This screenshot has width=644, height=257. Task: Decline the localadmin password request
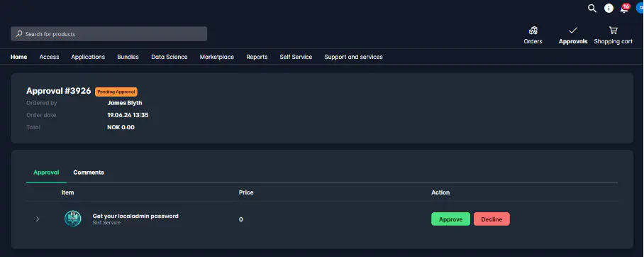coord(492,219)
